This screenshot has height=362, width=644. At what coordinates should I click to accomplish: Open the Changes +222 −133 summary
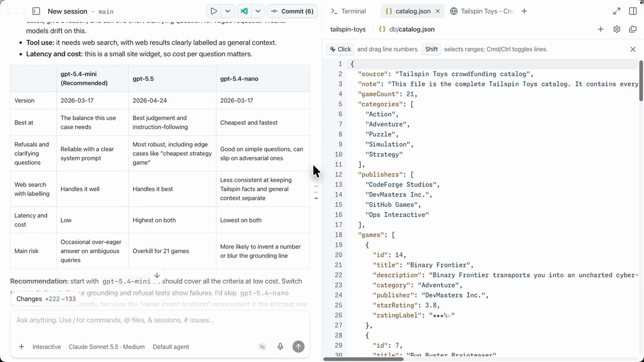click(46, 299)
